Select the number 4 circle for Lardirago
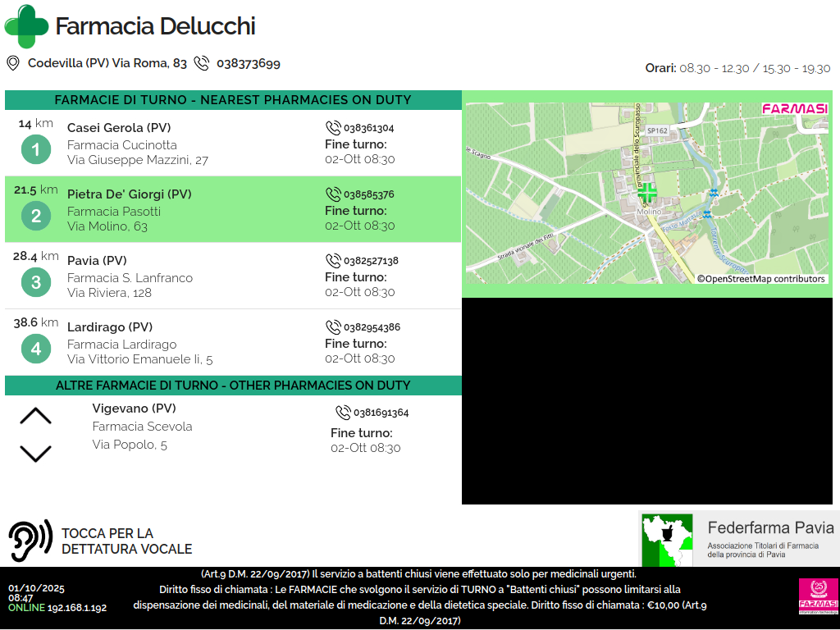The image size is (840, 630). [35, 349]
